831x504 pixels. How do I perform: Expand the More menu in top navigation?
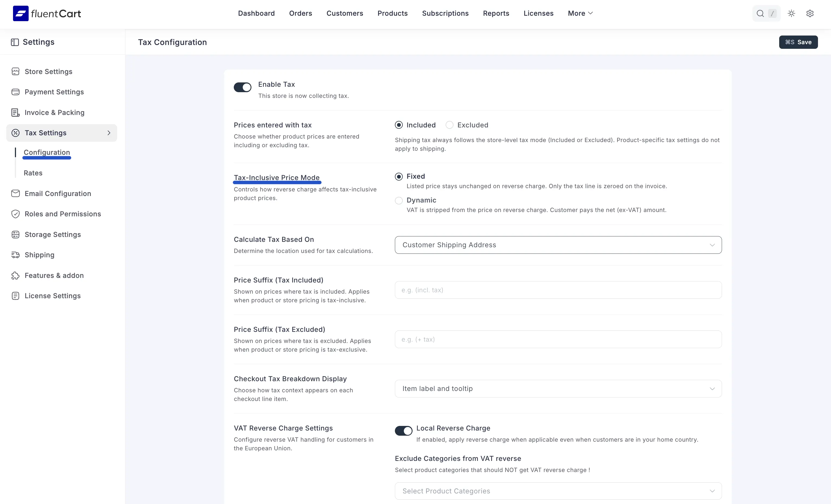[580, 14]
